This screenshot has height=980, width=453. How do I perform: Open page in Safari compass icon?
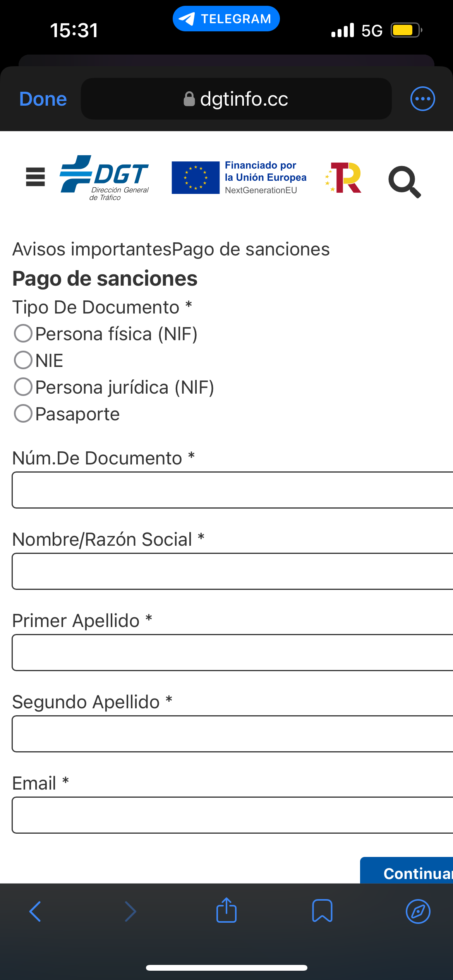tap(418, 911)
